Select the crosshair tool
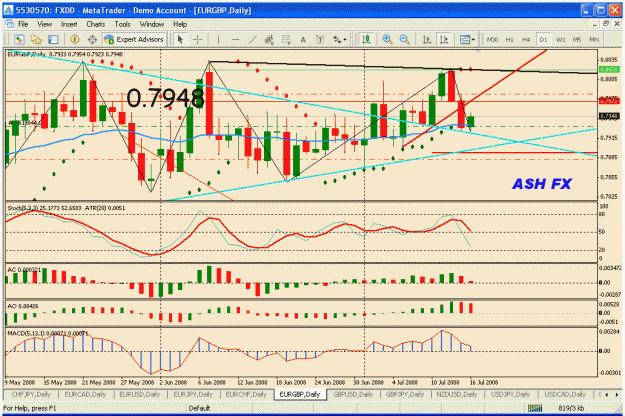625x416 pixels. (198, 39)
